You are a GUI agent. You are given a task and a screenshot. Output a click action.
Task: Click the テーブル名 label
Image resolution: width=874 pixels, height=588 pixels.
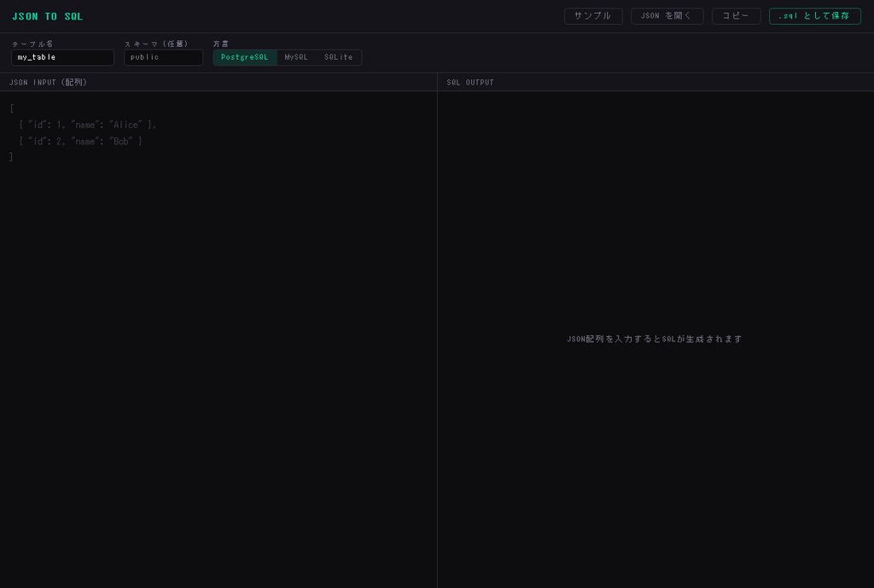tap(32, 44)
